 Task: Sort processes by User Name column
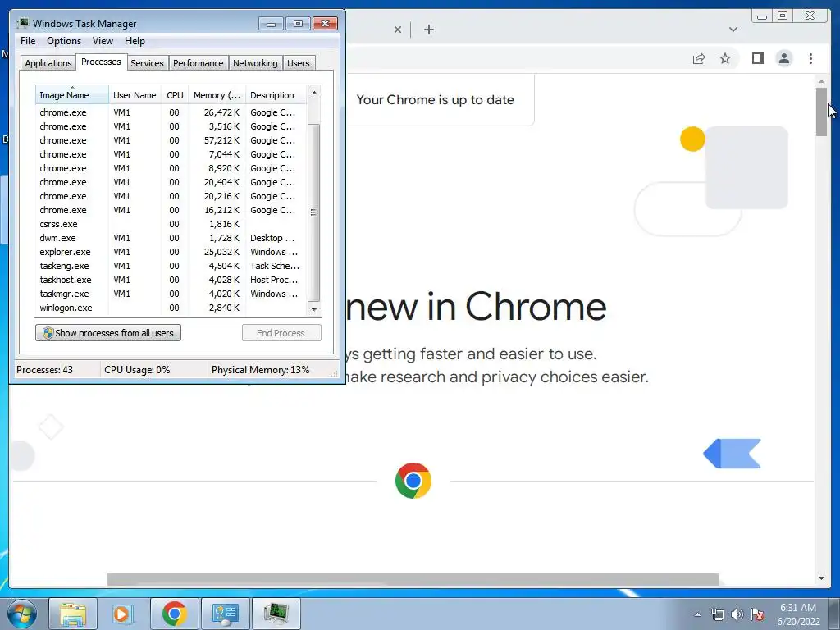[x=135, y=95]
